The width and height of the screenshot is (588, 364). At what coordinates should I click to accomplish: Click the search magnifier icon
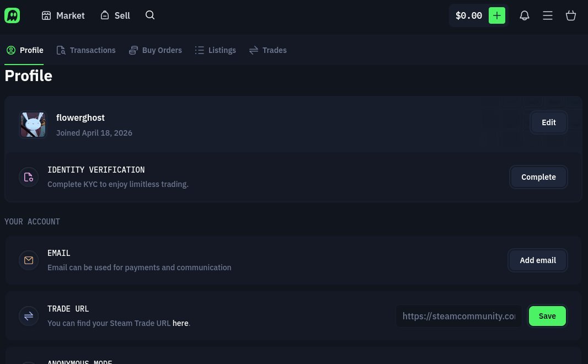click(150, 15)
